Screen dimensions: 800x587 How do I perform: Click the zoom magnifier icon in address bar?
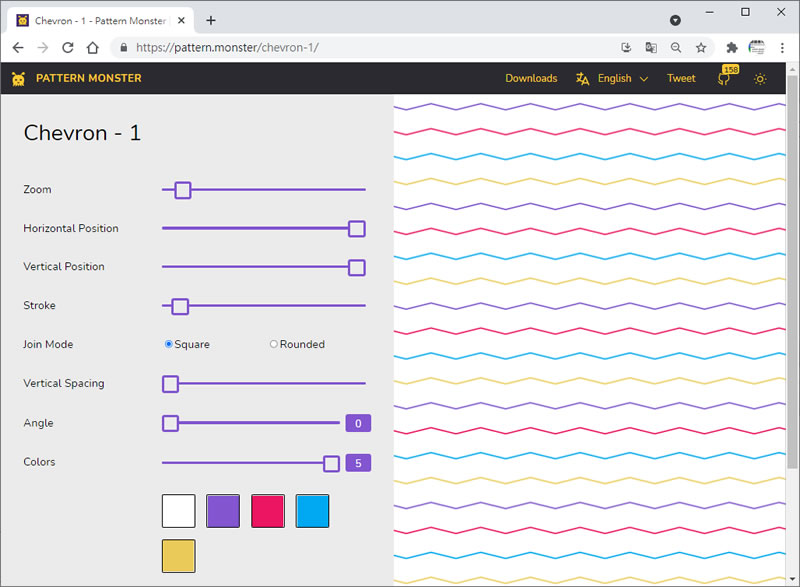[676, 47]
